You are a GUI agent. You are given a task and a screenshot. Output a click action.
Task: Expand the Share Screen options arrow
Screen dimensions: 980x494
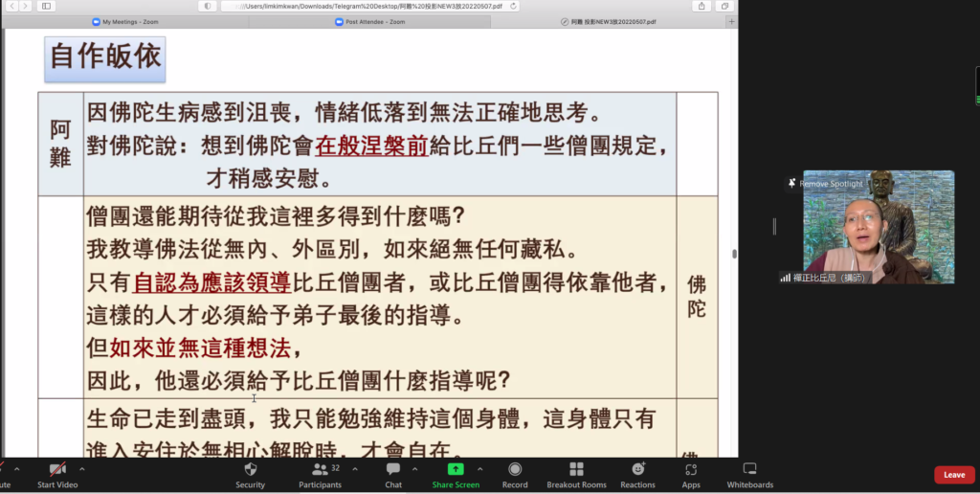click(479, 469)
